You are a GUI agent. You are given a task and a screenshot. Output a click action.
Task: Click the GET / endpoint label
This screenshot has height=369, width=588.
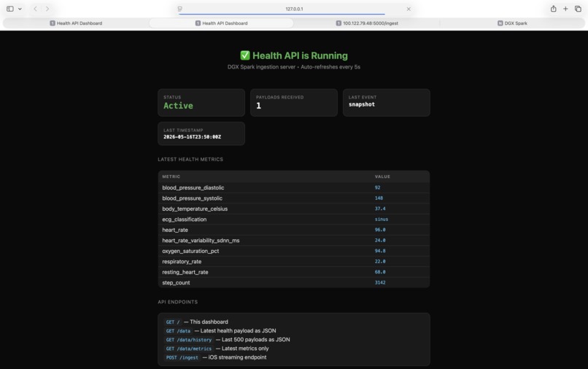click(173, 322)
